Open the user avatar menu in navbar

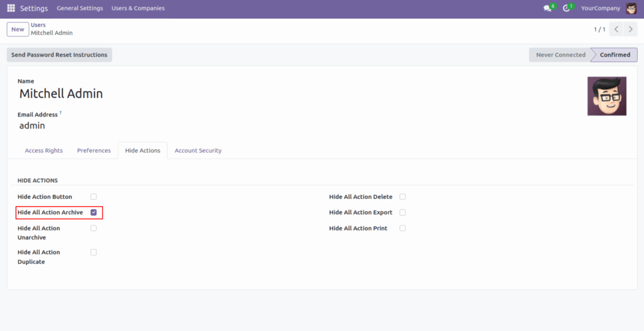click(631, 8)
